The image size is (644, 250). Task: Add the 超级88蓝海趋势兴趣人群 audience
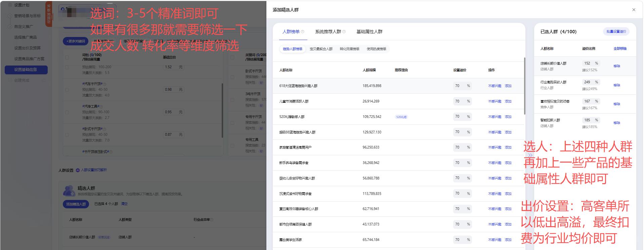click(508, 132)
